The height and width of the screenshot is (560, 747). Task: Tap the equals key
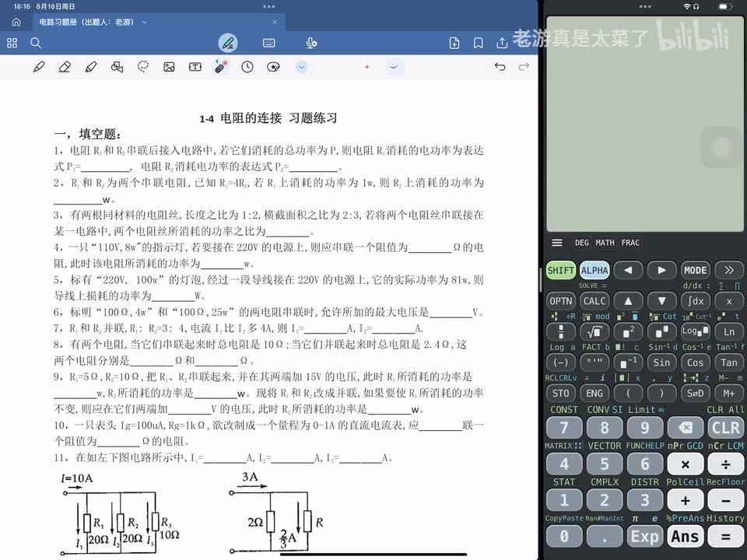[x=725, y=537]
